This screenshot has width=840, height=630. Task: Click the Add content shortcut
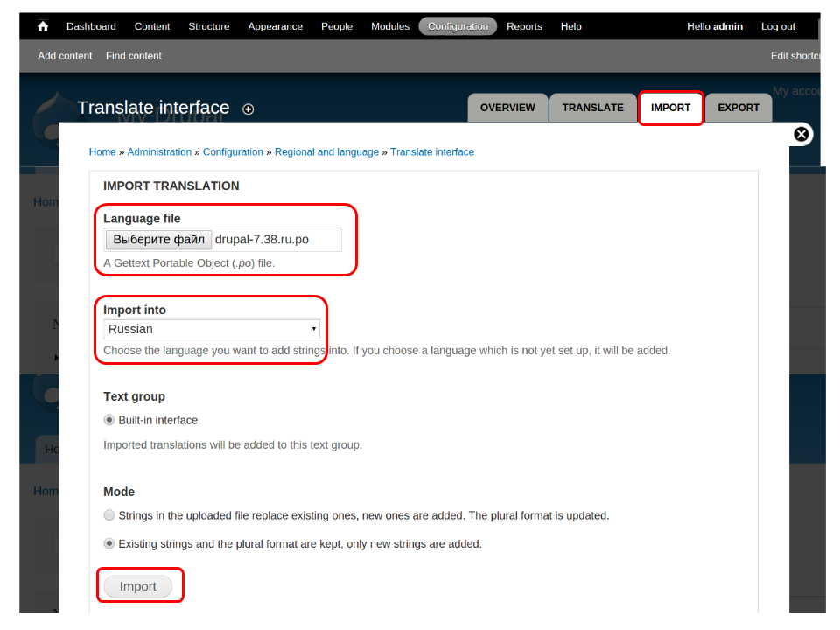point(65,56)
